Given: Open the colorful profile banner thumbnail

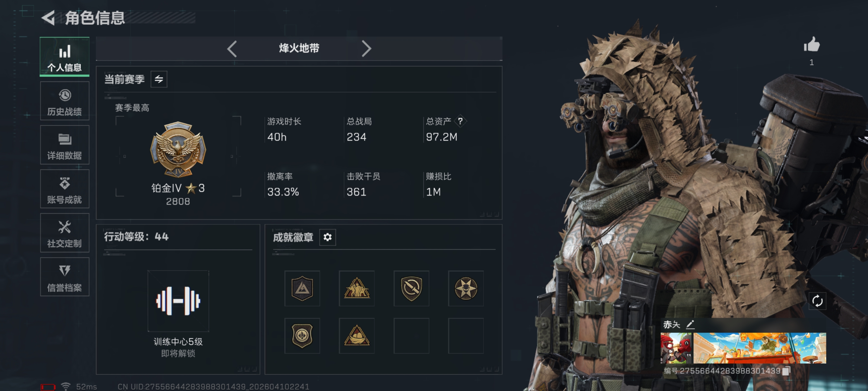Looking at the screenshot, I should 759,348.
